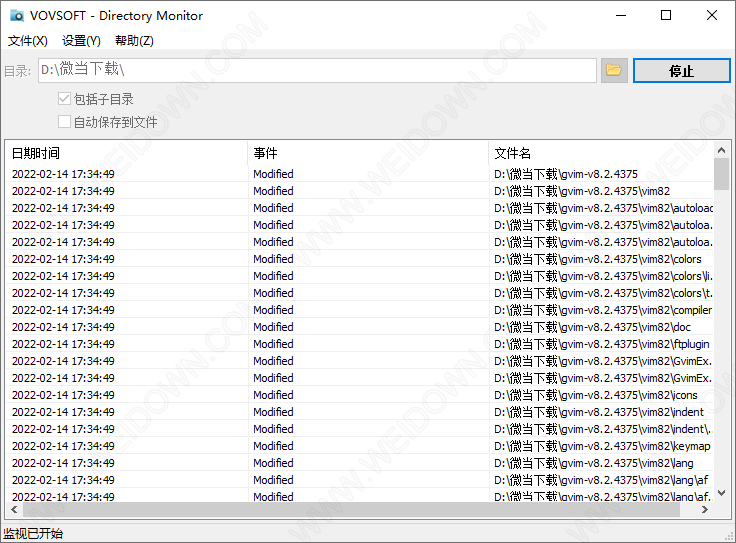Select row with path ending vim82\doc
The height and width of the screenshot is (543, 736).
click(x=360, y=327)
